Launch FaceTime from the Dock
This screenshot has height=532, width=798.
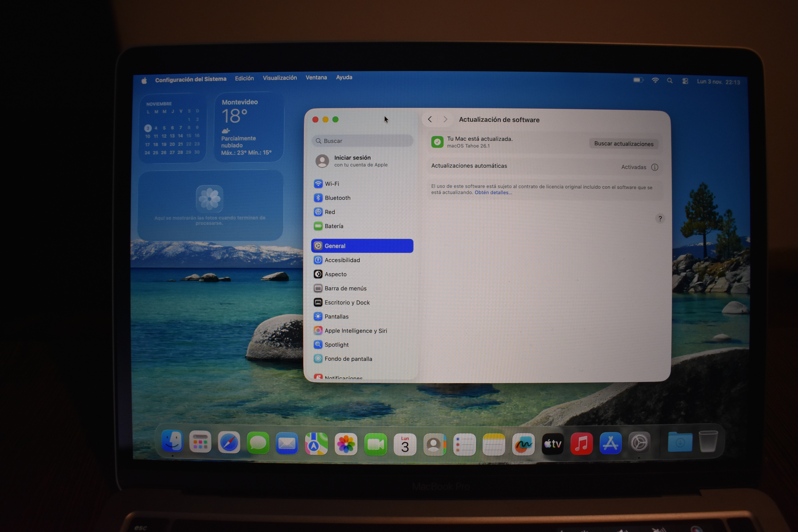coord(376,444)
